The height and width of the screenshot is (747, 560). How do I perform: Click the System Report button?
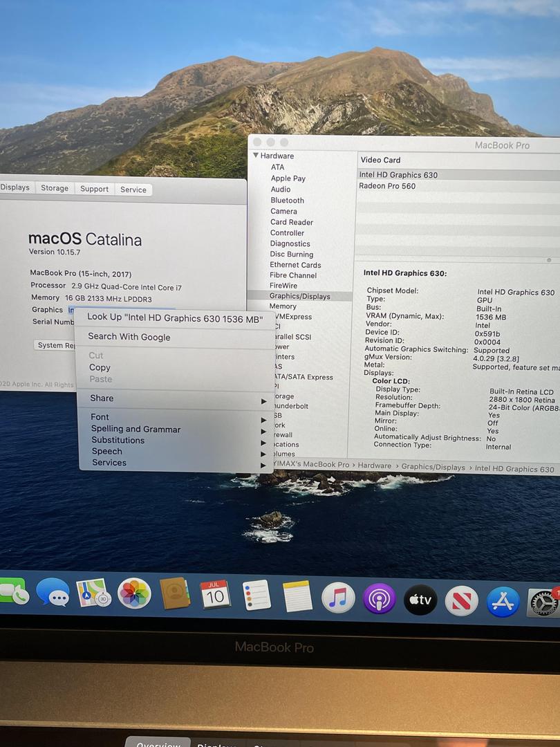[56, 345]
